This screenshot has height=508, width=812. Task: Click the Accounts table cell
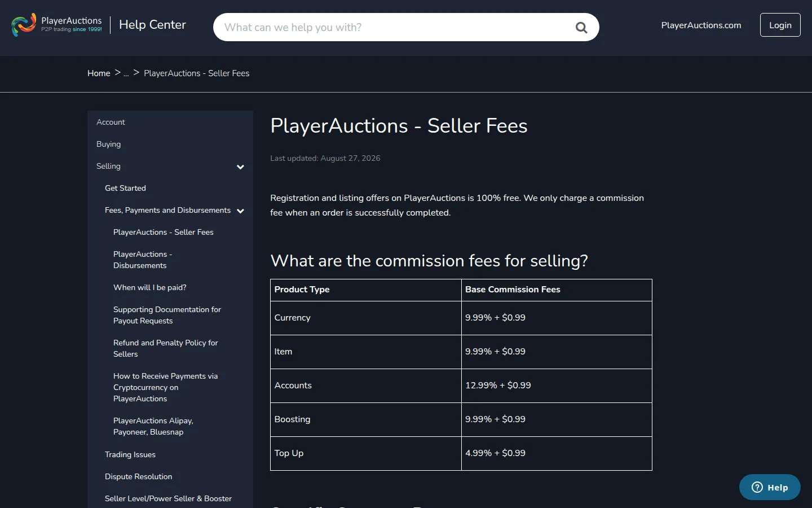[x=366, y=386]
